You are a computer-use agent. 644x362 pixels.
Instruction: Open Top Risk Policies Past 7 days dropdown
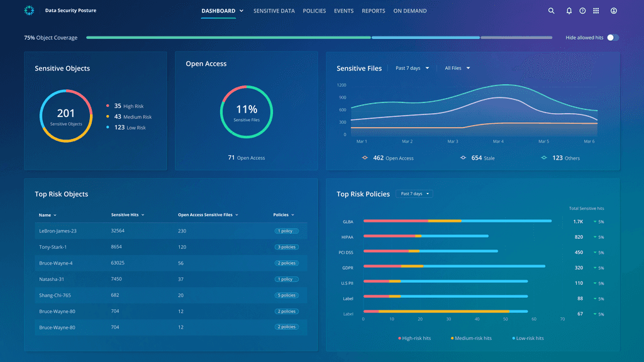coord(414,194)
